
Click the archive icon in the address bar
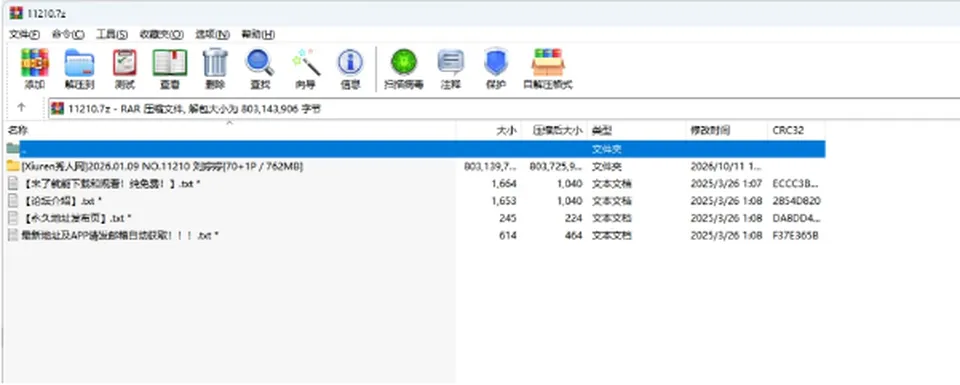[58, 108]
